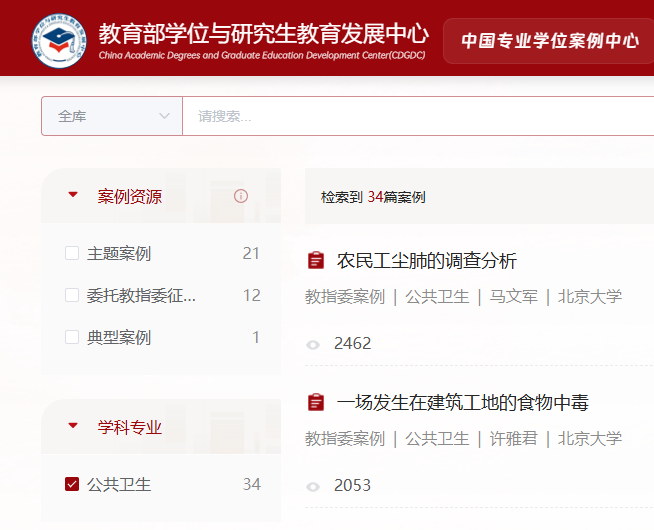Open the case 农民工尘肺的调查分析
Viewport: 654px width, 530px height.
pyautogui.click(x=427, y=261)
